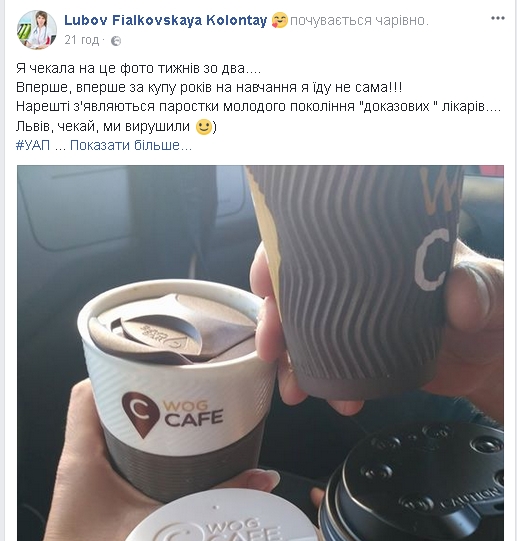The image size is (517, 541).
Task: Click the globe privacy icon beside timestamp
Action: [x=116, y=41]
